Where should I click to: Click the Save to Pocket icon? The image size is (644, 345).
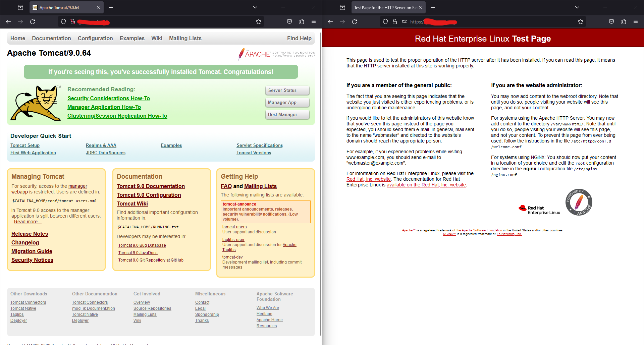[x=289, y=21]
